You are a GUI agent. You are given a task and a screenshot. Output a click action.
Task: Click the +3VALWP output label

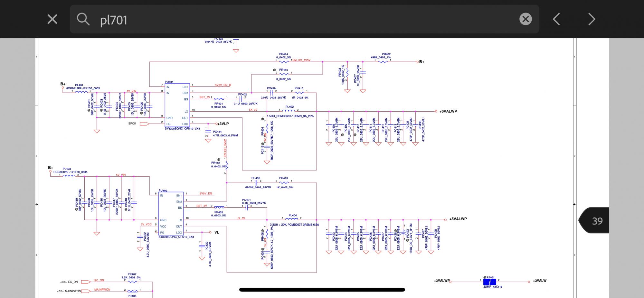(448, 111)
